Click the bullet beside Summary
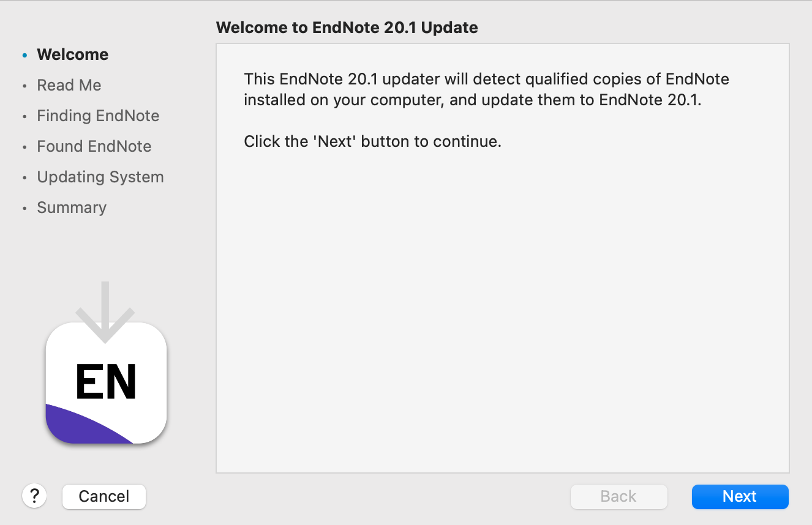This screenshot has height=525, width=812. 24,208
